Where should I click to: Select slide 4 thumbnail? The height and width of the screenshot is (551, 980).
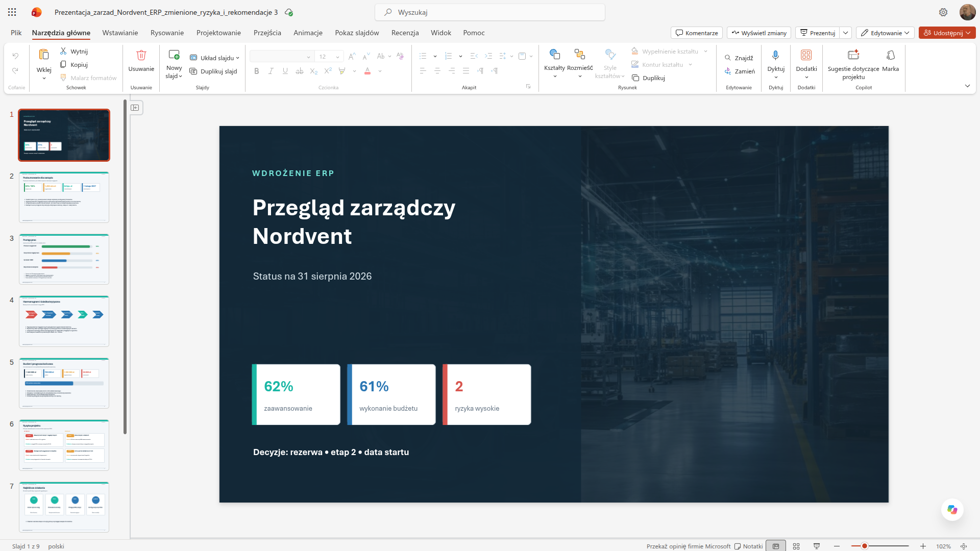click(64, 321)
